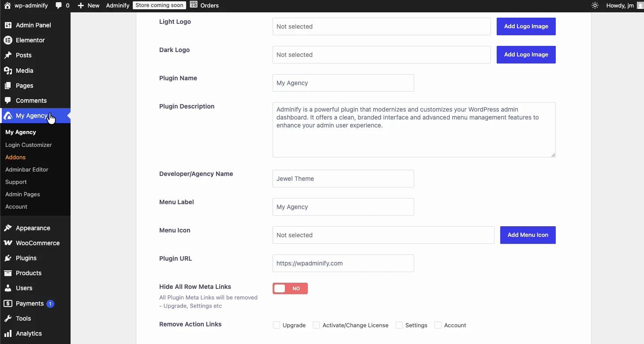Check the Settings action link checkbox
This screenshot has height=344, width=644.
(x=399, y=325)
